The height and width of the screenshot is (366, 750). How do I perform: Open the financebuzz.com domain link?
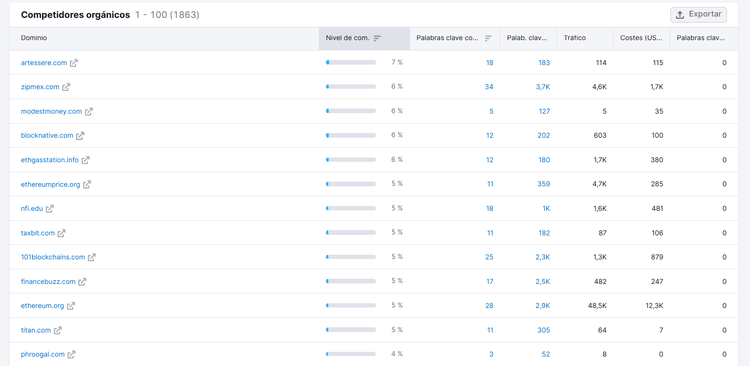click(x=48, y=282)
